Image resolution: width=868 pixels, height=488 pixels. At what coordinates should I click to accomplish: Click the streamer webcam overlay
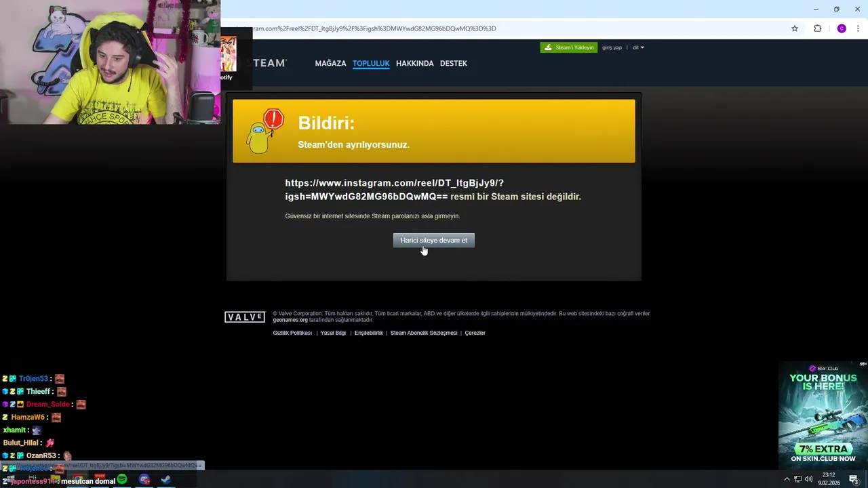click(x=110, y=62)
